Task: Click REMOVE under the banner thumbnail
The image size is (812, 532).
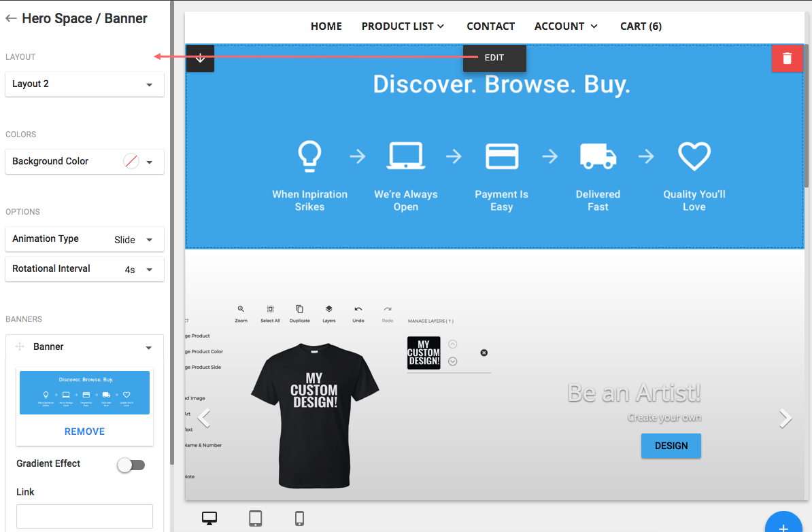Action: (x=84, y=431)
